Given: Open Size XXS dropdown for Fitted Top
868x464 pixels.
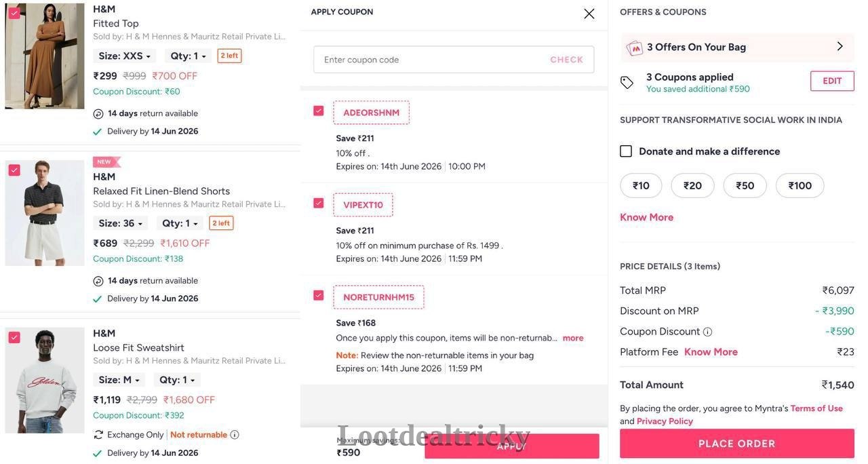Looking at the screenshot, I should (x=125, y=56).
